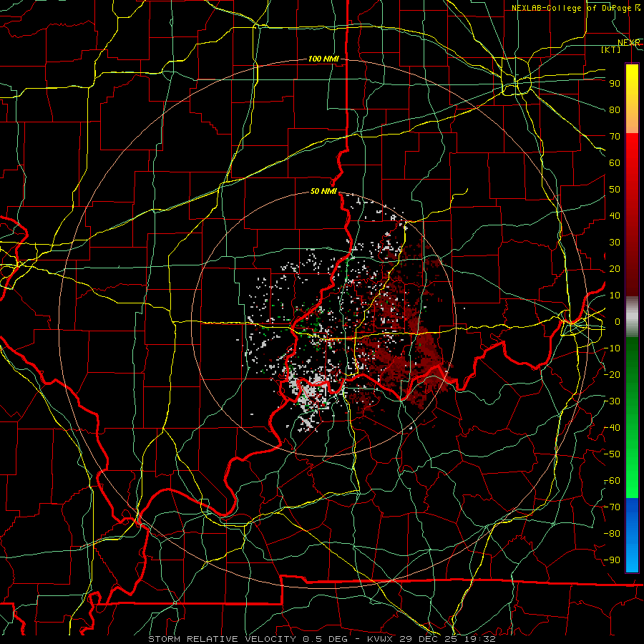644x644 pixels.
Task: Select the 30 value on velocity scale
Action: (615, 243)
